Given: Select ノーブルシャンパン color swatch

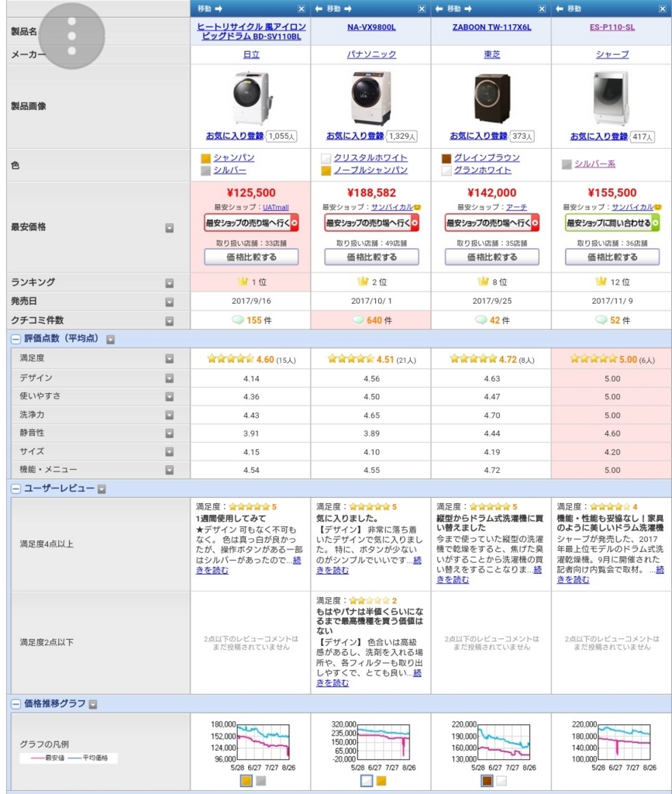Looking at the screenshot, I should point(326,171).
